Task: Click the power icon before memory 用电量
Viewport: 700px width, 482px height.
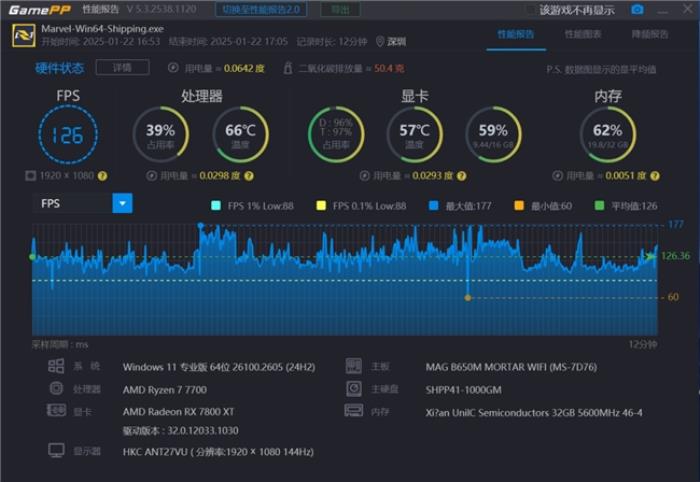Action: (x=558, y=176)
